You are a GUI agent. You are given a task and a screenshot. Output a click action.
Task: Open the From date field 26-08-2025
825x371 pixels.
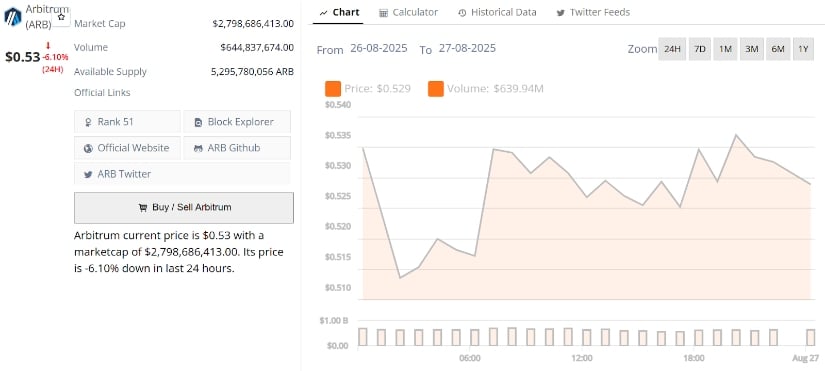click(379, 48)
